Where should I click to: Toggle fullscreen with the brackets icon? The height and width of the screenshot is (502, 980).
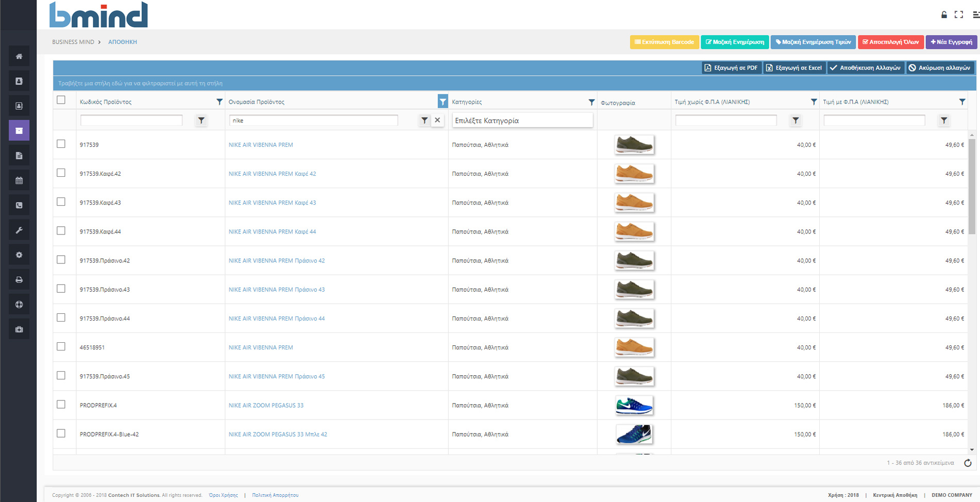click(x=959, y=14)
